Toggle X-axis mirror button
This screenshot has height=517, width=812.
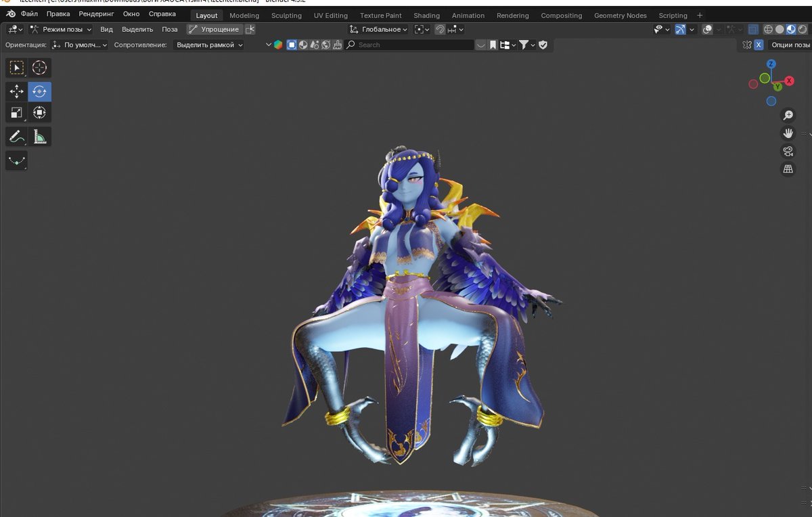click(759, 45)
